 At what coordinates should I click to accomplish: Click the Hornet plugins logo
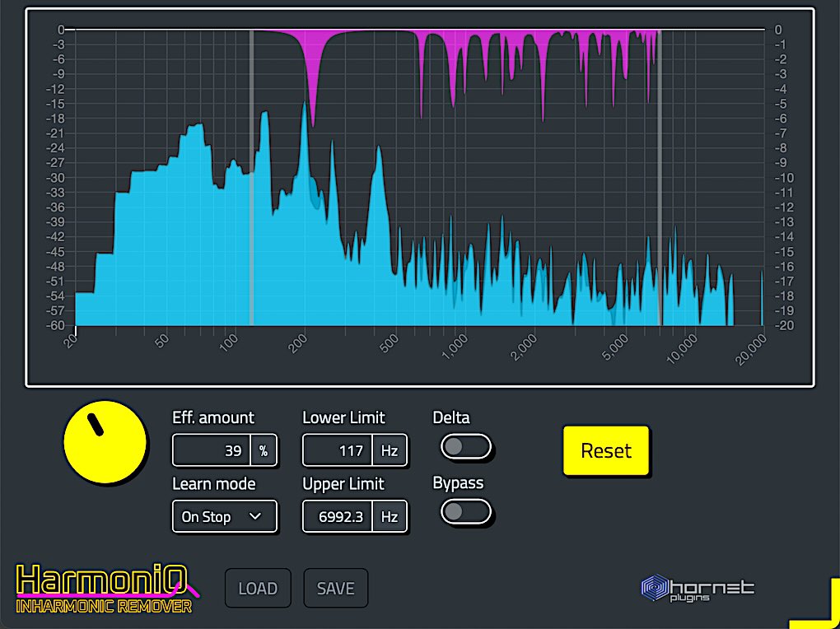click(698, 588)
